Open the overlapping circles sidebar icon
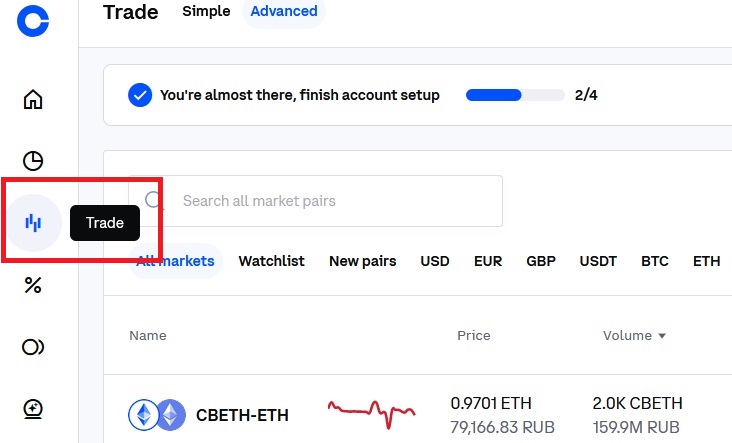This screenshot has width=732, height=443. 33,347
